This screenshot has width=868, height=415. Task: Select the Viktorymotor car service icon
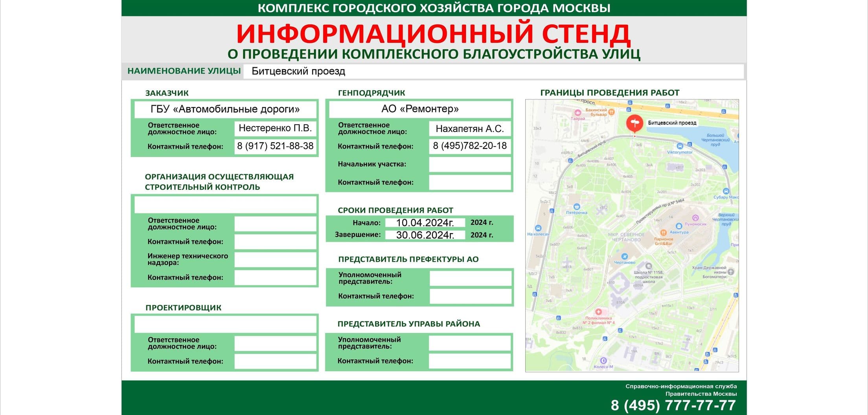(680, 146)
